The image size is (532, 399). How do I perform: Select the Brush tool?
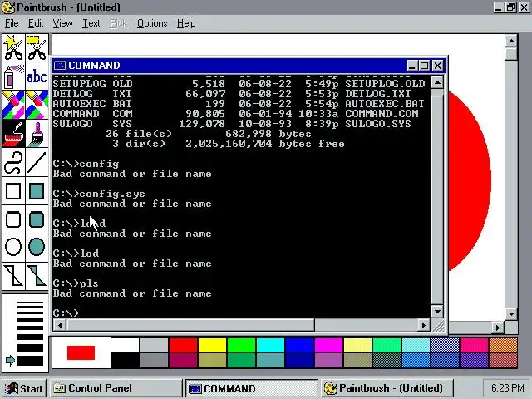pos(37,133)
